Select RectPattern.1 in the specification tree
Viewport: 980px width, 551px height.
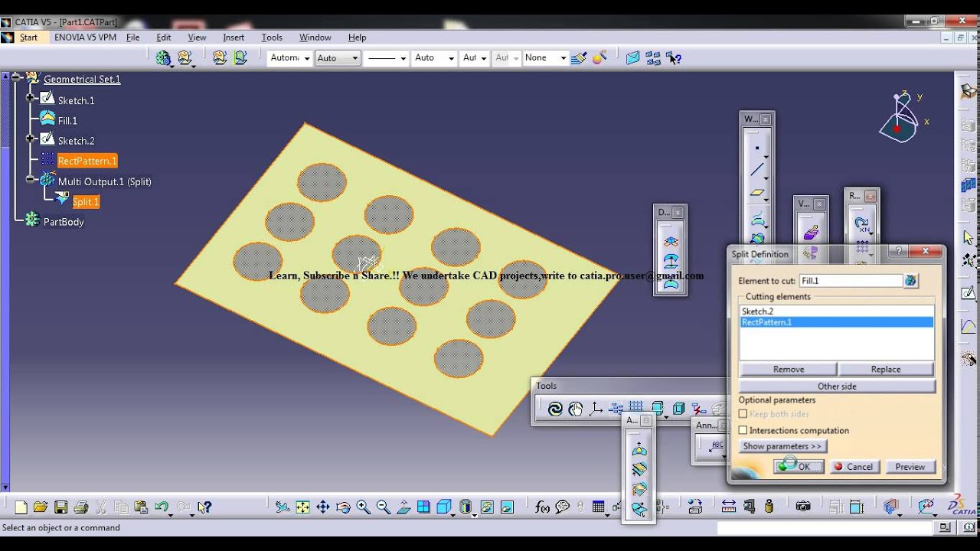click(87, 161)
